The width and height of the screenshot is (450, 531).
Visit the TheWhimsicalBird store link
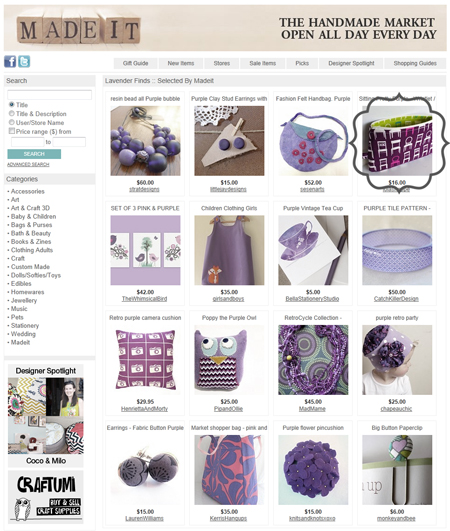click(x=145, y=299)
